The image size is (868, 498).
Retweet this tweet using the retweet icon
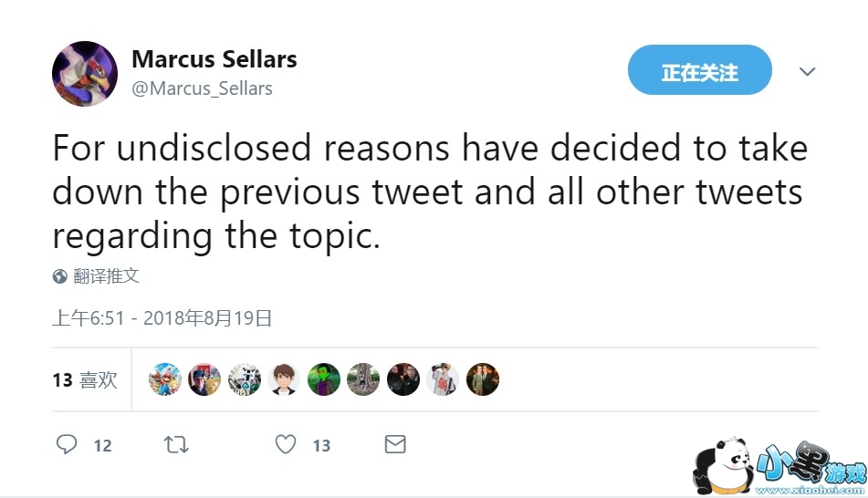click(175, 444)
